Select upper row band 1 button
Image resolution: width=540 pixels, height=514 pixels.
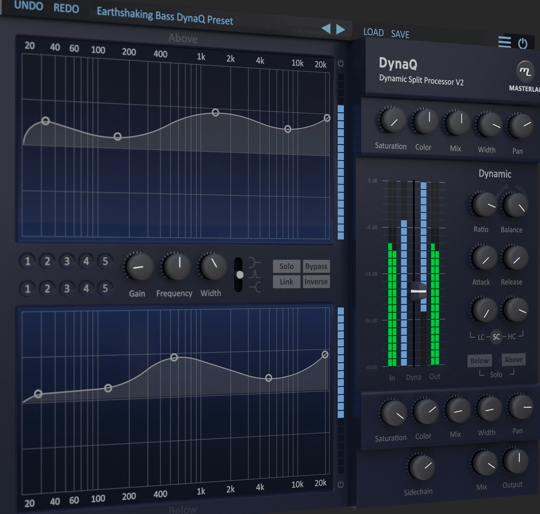(28, 261)
